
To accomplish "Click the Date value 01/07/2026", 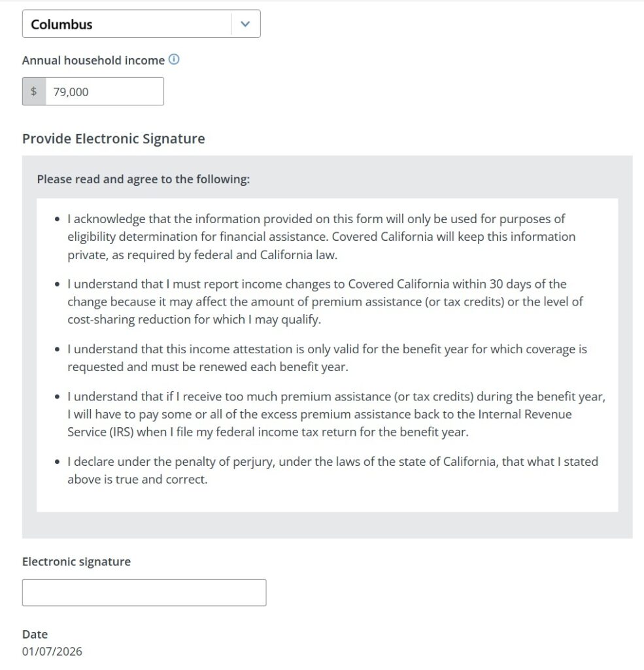I will coord(52,651).
